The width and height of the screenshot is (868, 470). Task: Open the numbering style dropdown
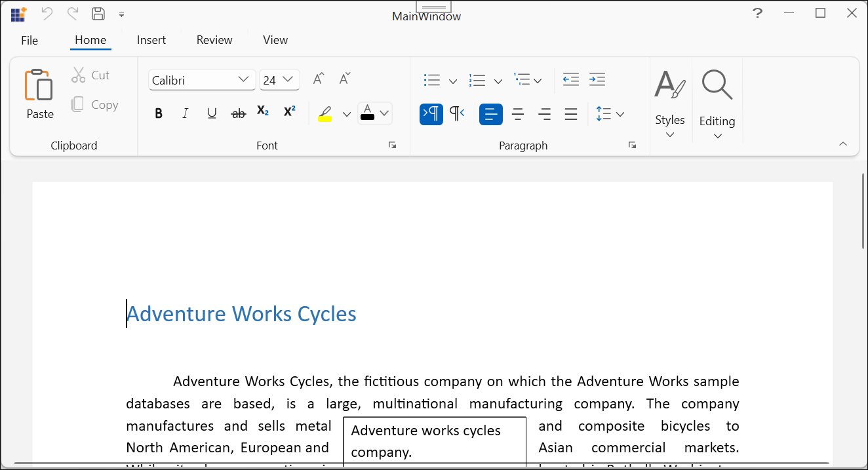(x=498, y=81)
